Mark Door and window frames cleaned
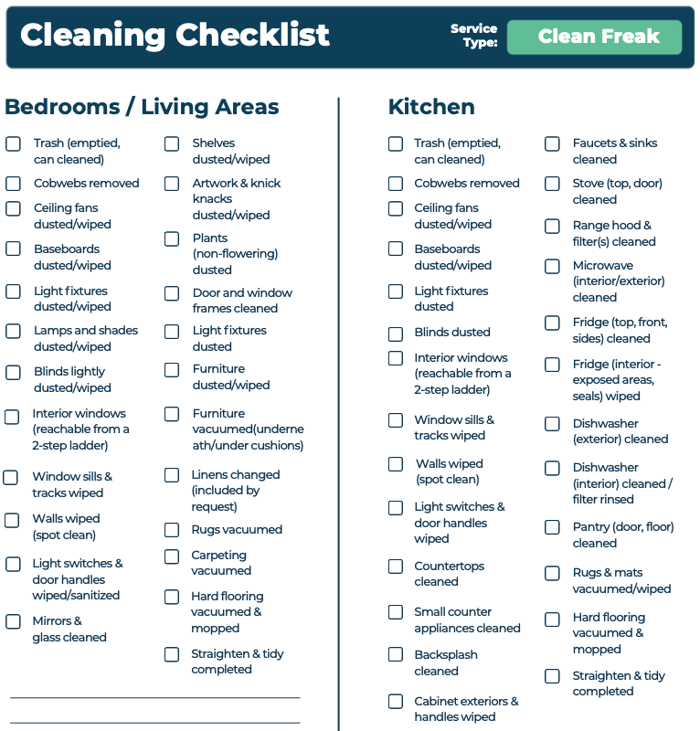This screenshot has width=700, height=731. coord(172,293)
